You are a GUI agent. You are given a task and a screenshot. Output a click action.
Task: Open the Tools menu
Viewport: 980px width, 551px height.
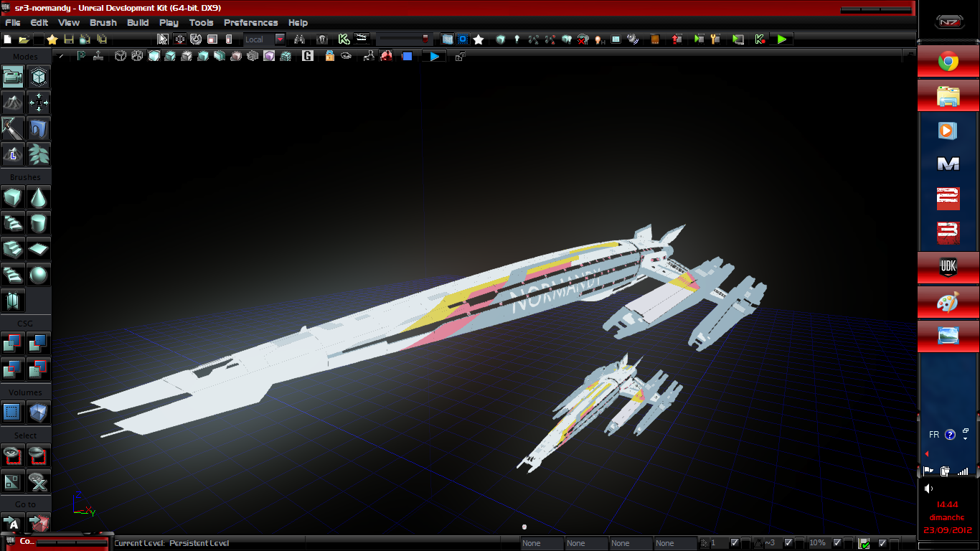tap(201, 23)
